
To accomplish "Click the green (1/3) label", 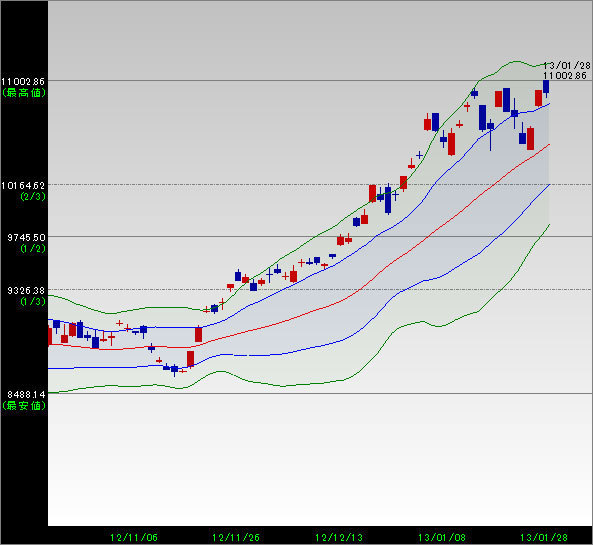I will click(x=33, y=301).
